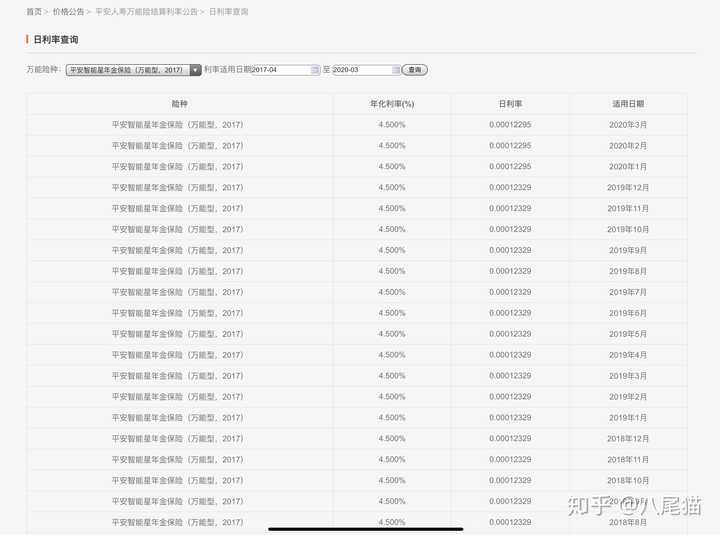Screen dimensions: 720x535
Task: Select the 2019年5月 date cell
Action: coord(628,334)
